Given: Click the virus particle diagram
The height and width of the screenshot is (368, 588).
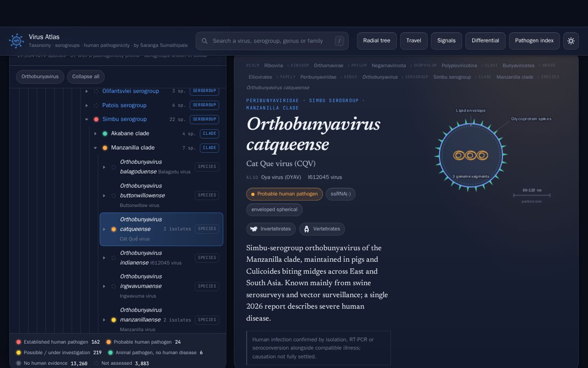Looking at the screenshot, I should (471, 155).
